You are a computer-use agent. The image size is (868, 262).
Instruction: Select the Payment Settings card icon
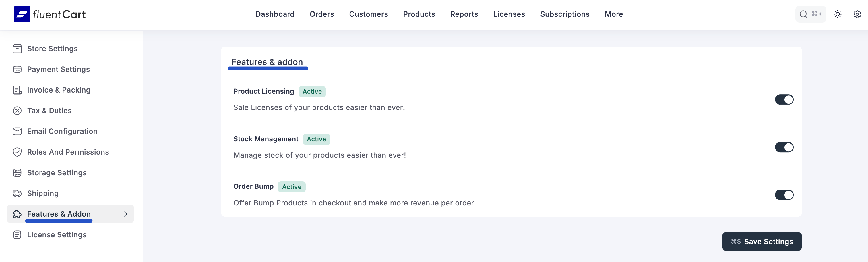pyautogui.click(x=18, y=69)
